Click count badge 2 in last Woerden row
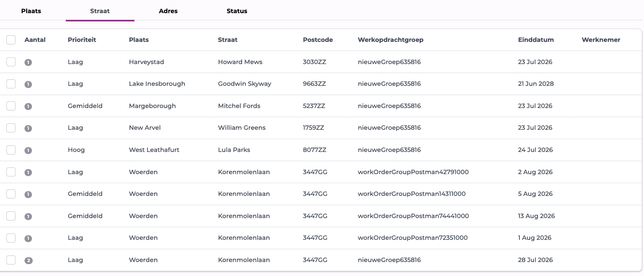The height and width of the screenshot is (276, 644). coord(28,260)
